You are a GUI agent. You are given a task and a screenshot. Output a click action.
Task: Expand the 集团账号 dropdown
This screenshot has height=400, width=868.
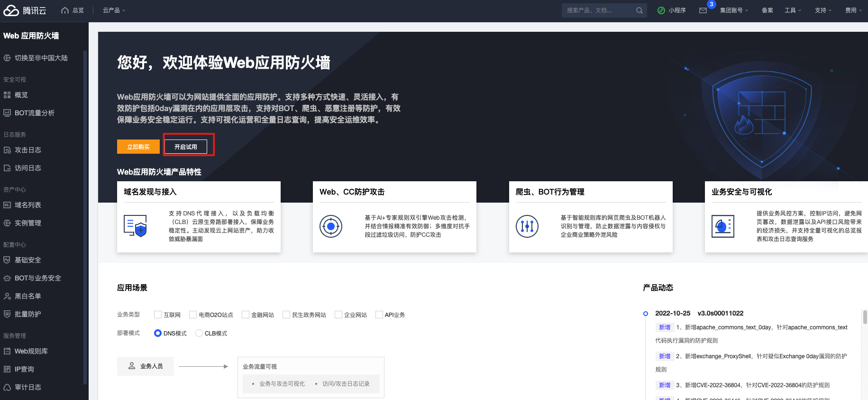[x=734, y=10]
